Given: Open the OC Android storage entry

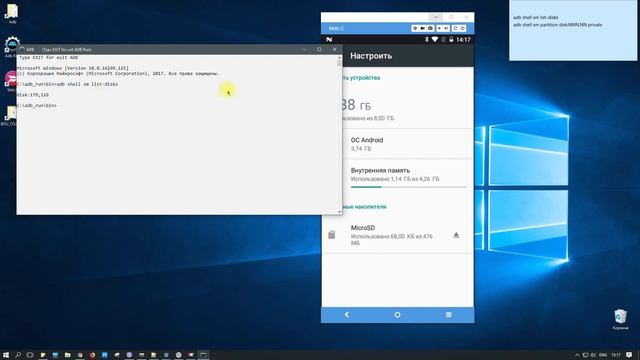Looking at the screenshot, I should (x=398, y=144).
